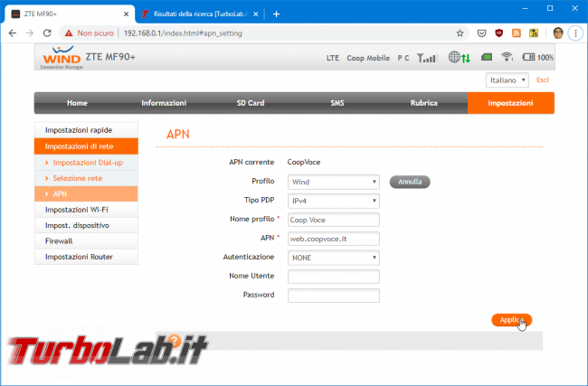Image resolution: width=588 pixels, height=386 pixels.
Task: Click the Nome profilo field 'Coop Voce'
Action: point(334,220)
